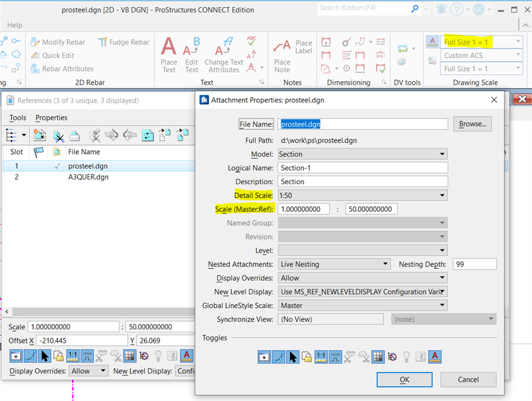Select the prosteel.dgn reference row
The width and height of the screenshot is (532, 401).
pos(99,166)
